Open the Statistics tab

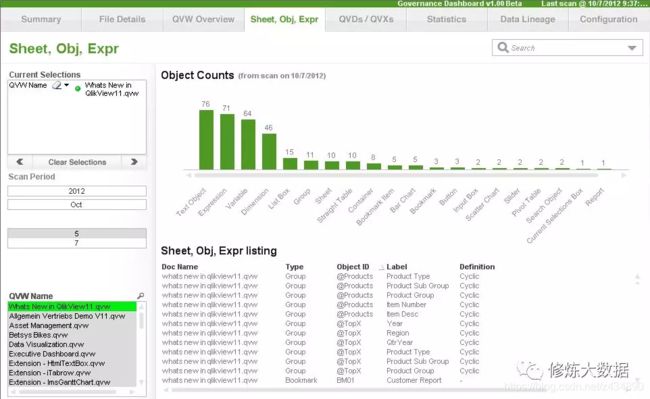pos(446,19)
